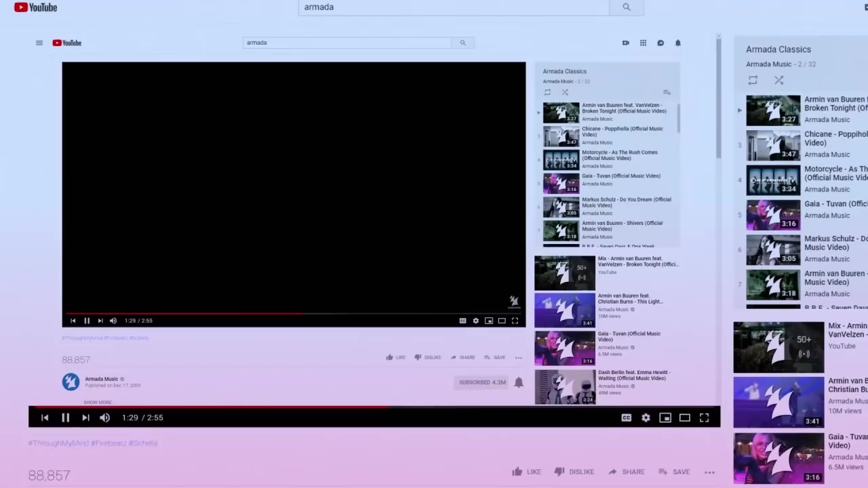This screenshot has width=868, height=488.
Task: Click the small playlist panel scrollbar
Action: coord(678,119)
